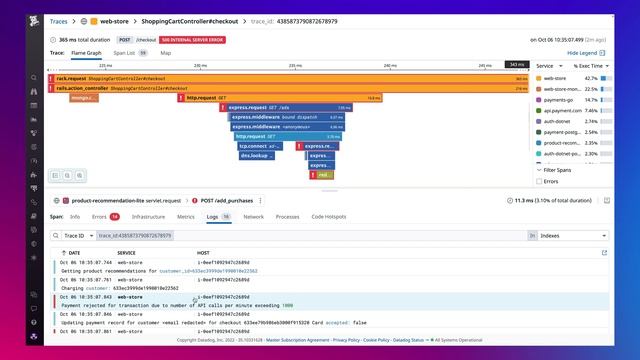The image size is (640, 360).
Task: Click the help question mark icon in sidebar
Action: tap(34, 322)
